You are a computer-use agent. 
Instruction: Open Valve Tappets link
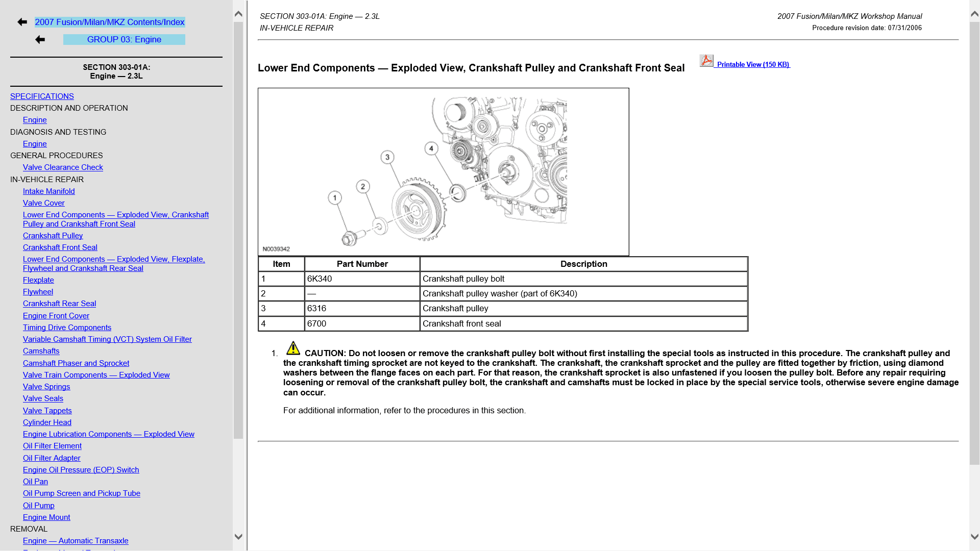point(47,411)
